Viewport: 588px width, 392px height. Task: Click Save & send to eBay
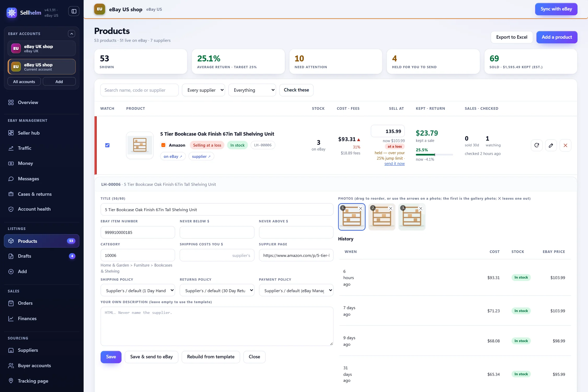[151, 357]
